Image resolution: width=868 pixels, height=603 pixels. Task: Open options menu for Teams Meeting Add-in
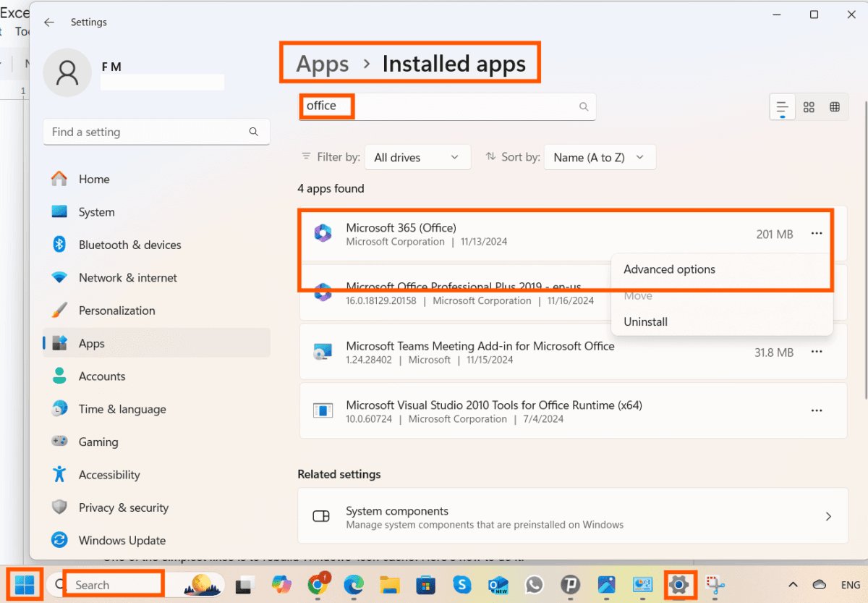pos(817,353)
